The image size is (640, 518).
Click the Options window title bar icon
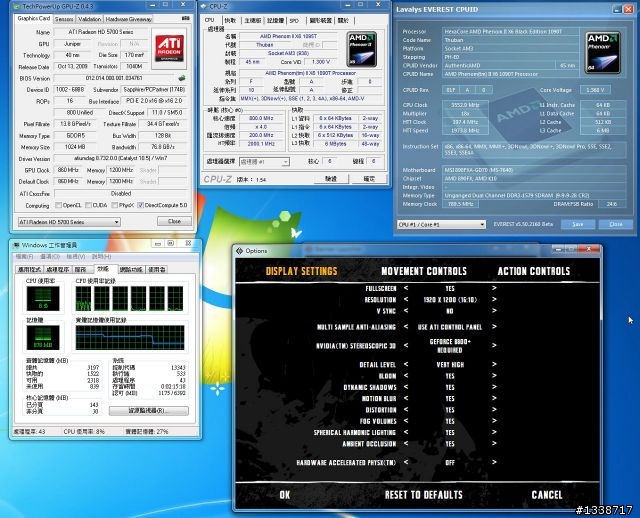240,251
